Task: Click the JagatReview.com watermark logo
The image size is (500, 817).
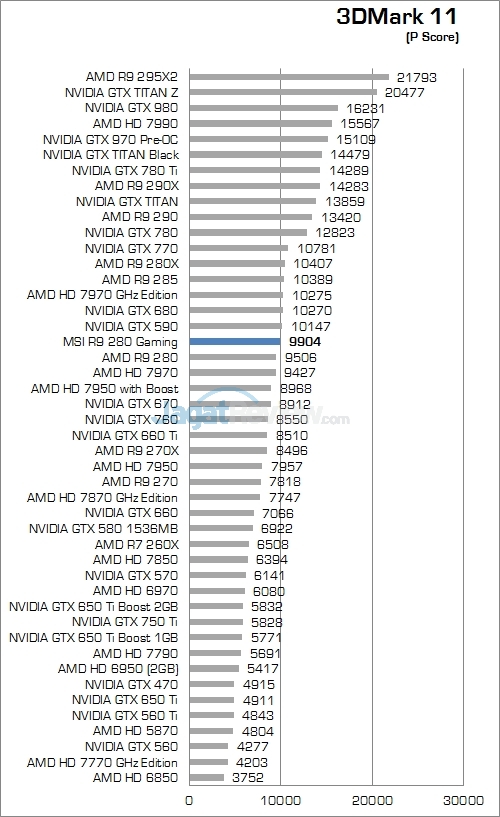Action: pyautogui.click(x=263, y=413)
